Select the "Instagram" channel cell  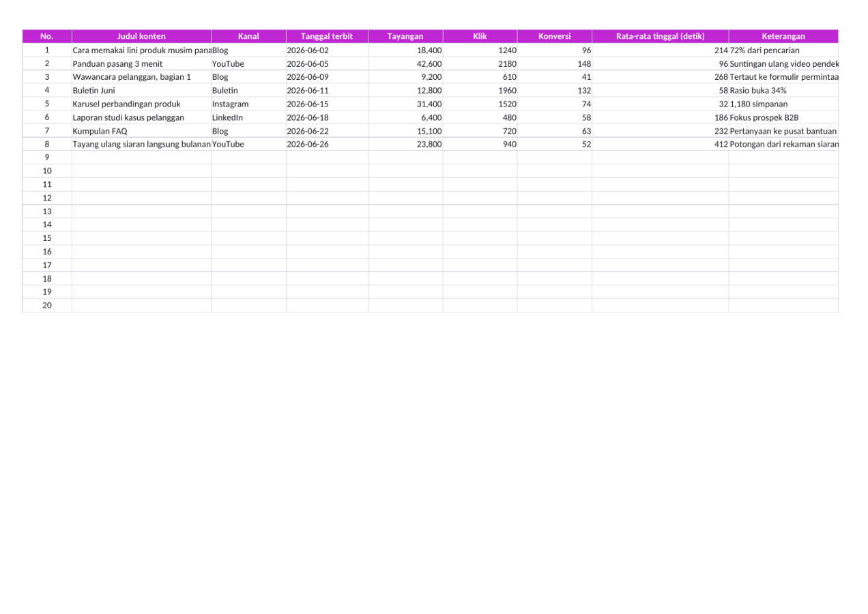click(248, 104)
